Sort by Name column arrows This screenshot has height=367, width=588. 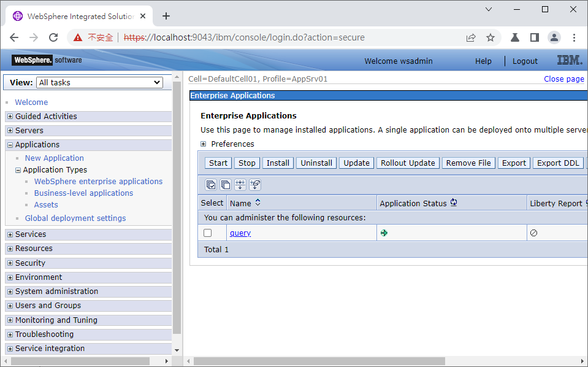point(258,203)
